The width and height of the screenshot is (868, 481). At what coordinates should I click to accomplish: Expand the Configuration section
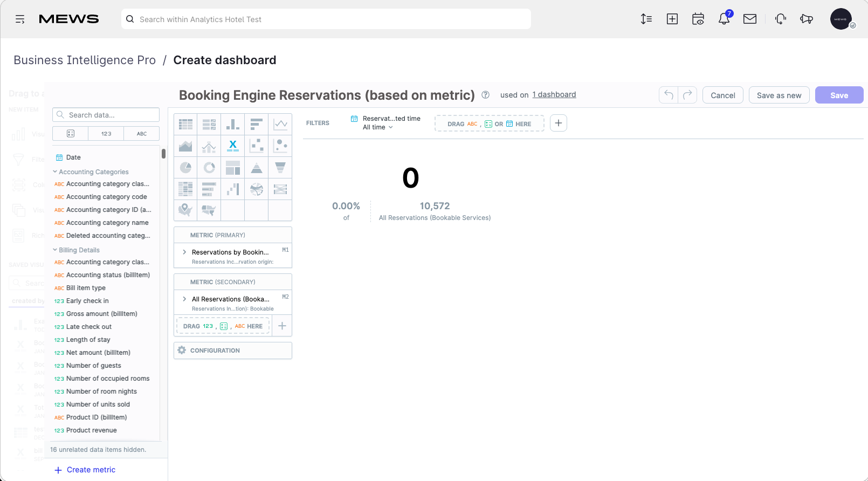tap(233, 351)
